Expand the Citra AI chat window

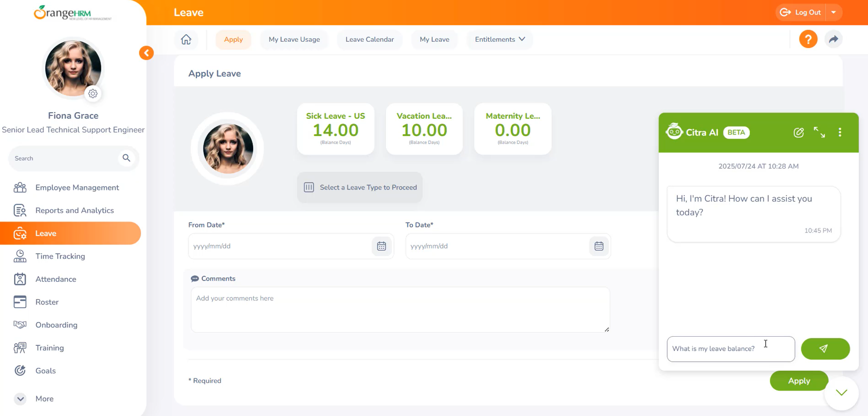pos(819,132)
